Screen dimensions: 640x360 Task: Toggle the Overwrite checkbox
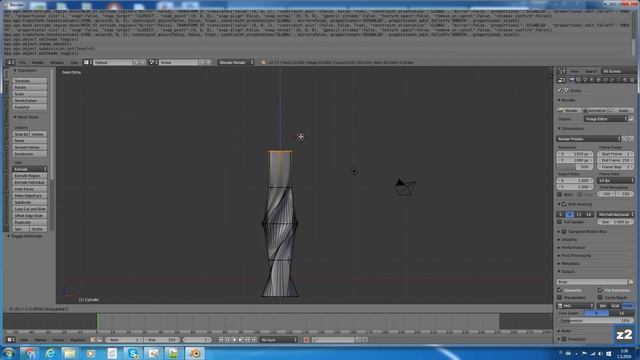(560, 290)
